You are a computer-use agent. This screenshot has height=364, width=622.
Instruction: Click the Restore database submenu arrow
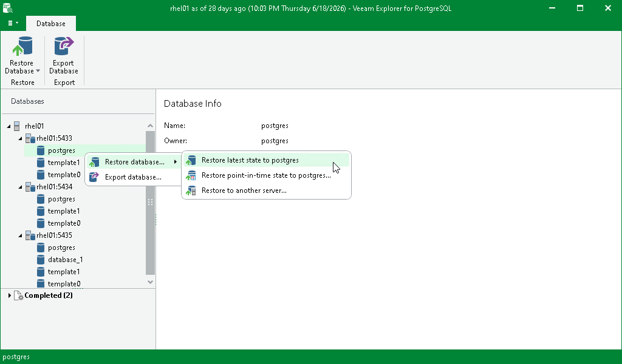(176, 162)
